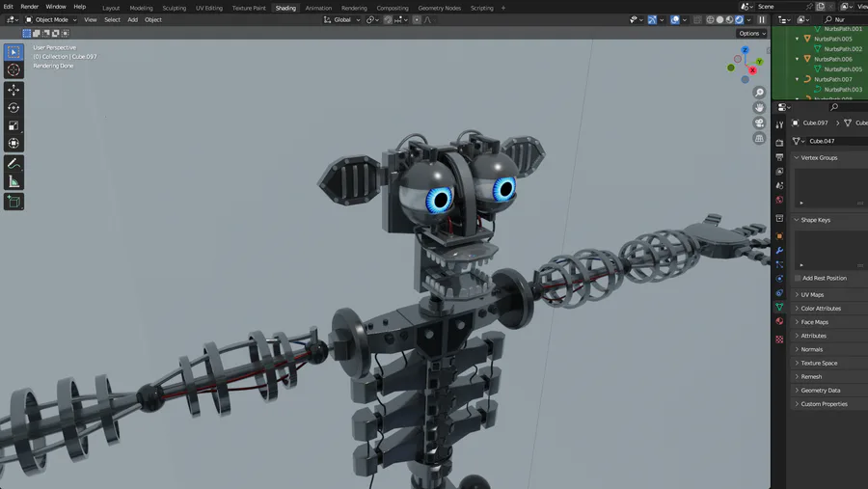Toggle Show Gizmo button in header
This screenshot has height=489, width=868.
pos(652,20)
